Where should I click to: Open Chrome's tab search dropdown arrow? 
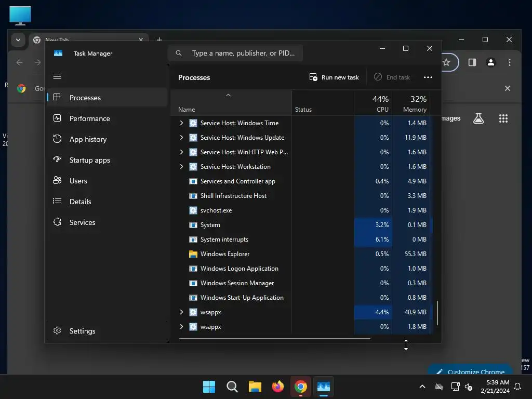(x=18, y=40)
